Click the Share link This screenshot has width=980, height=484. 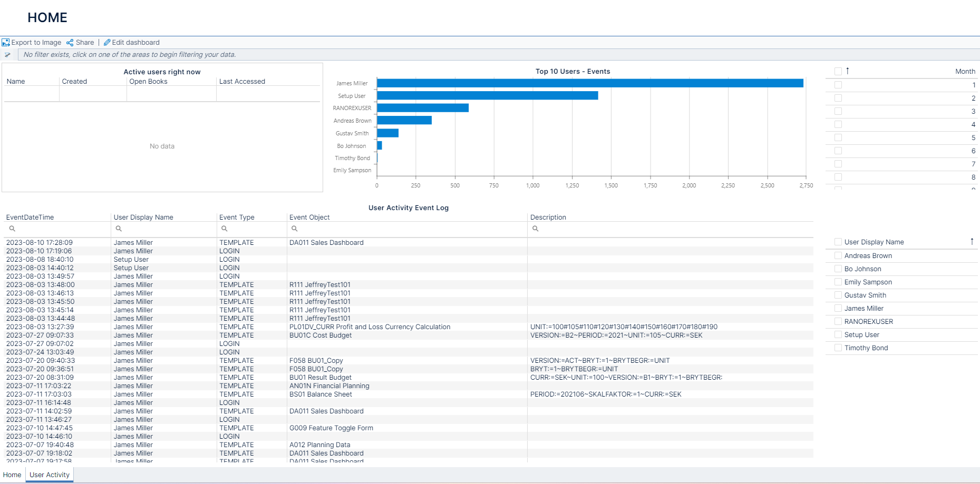coord(84,42)
